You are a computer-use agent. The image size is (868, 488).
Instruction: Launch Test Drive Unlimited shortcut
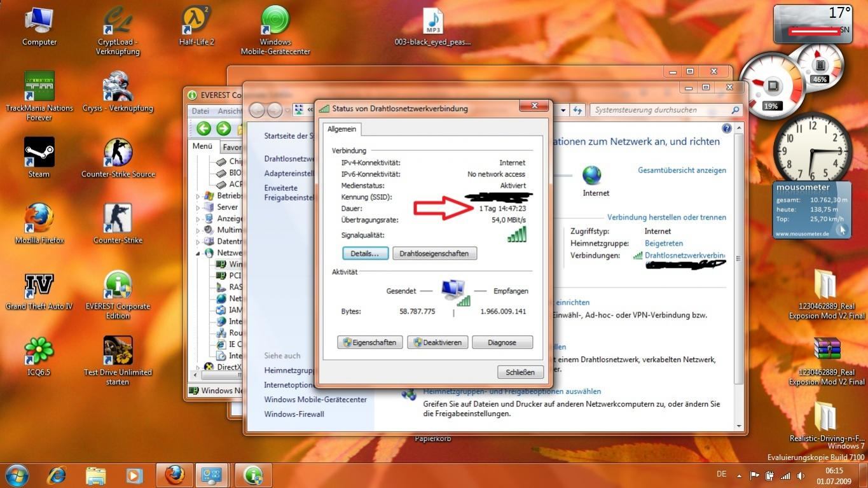[118, 361]
